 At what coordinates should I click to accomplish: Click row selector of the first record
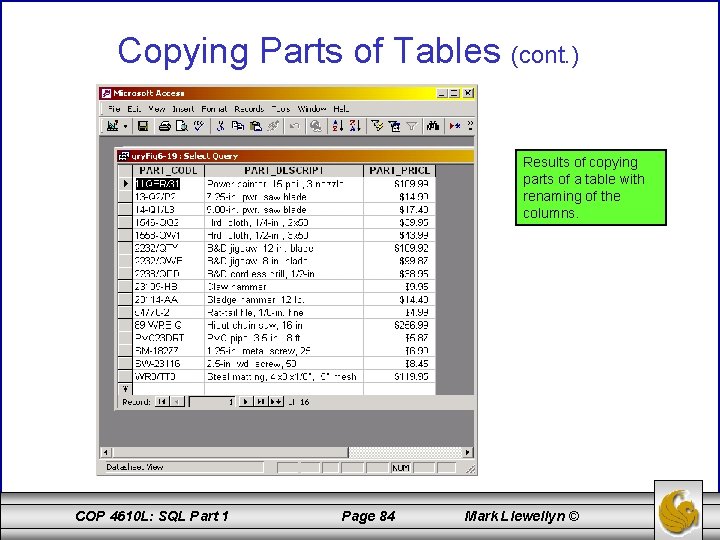(125, 184)
